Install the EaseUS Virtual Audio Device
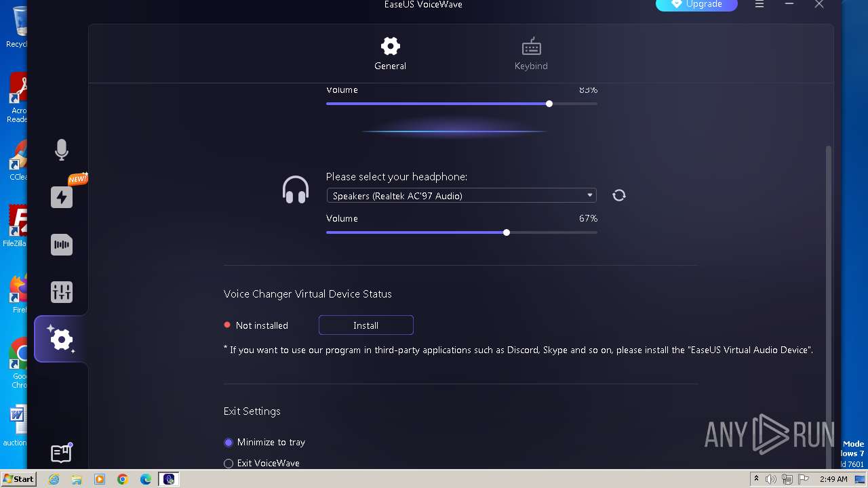The image size is (868, 488). pos(366,325)
